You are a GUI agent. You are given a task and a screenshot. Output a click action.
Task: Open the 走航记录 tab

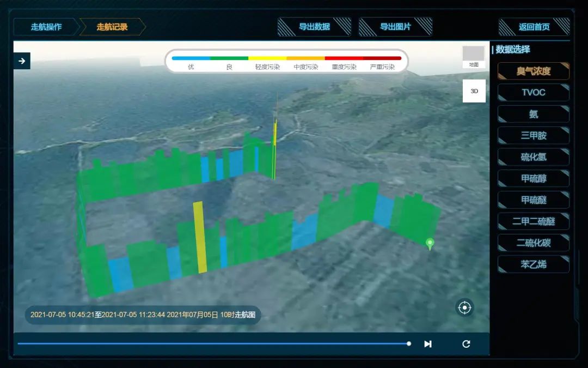click(x=112, y=27)
